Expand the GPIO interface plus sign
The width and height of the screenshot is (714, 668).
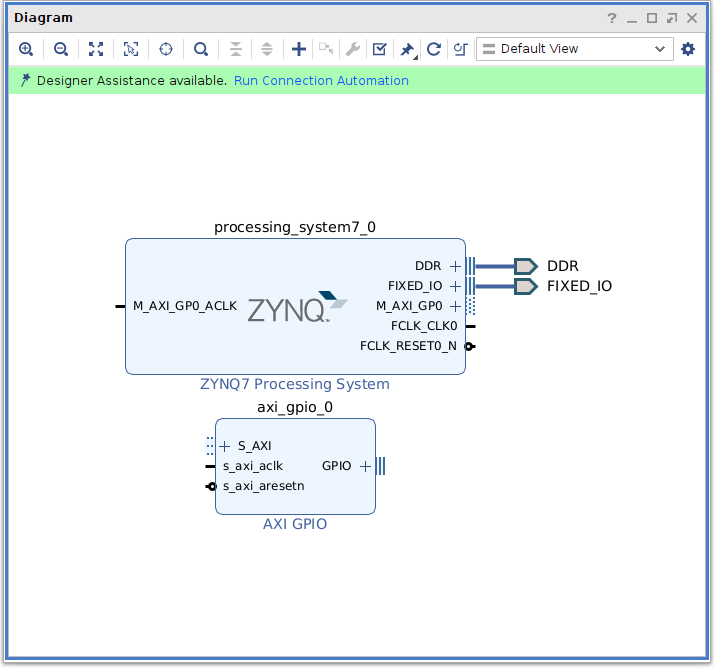[x=365, y=466]
